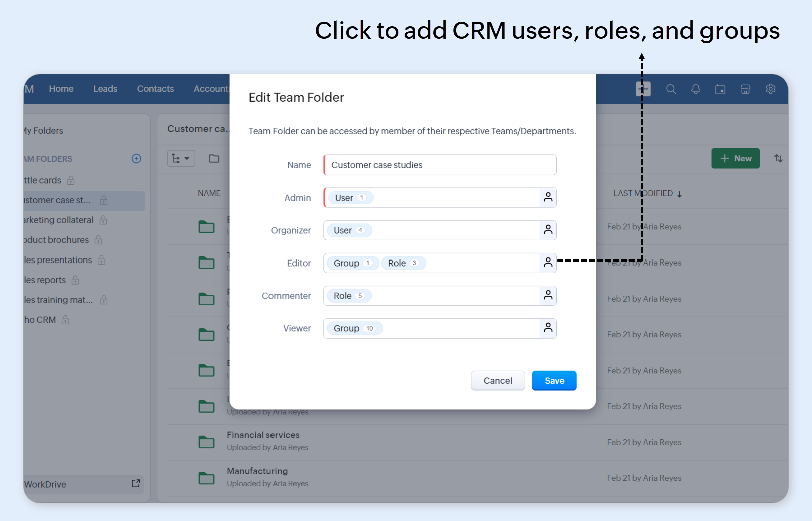The image size is (812, 521).
Task: Click the user picker icon in Viewer field
Action: (548, 328)
